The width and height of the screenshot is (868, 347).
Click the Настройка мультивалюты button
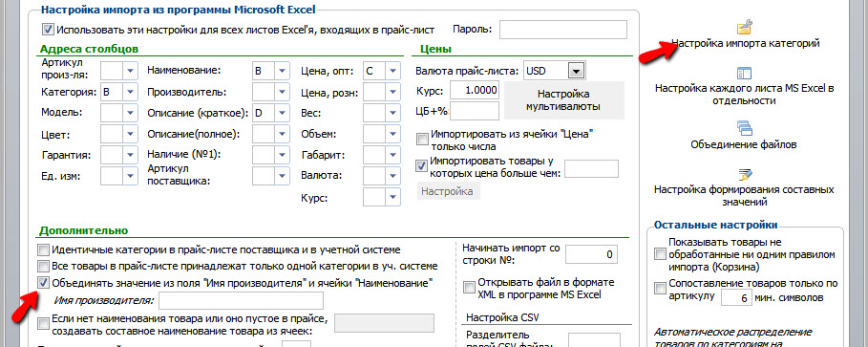563,99
